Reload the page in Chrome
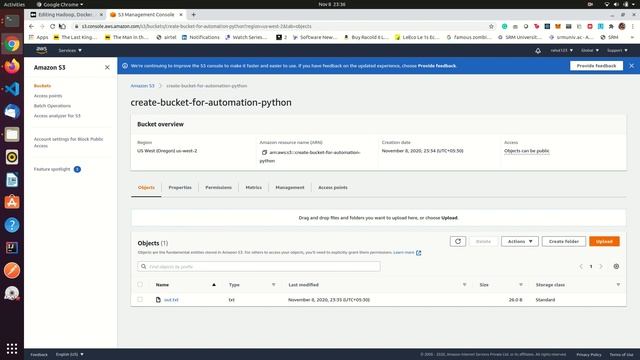 coord(52,26)
